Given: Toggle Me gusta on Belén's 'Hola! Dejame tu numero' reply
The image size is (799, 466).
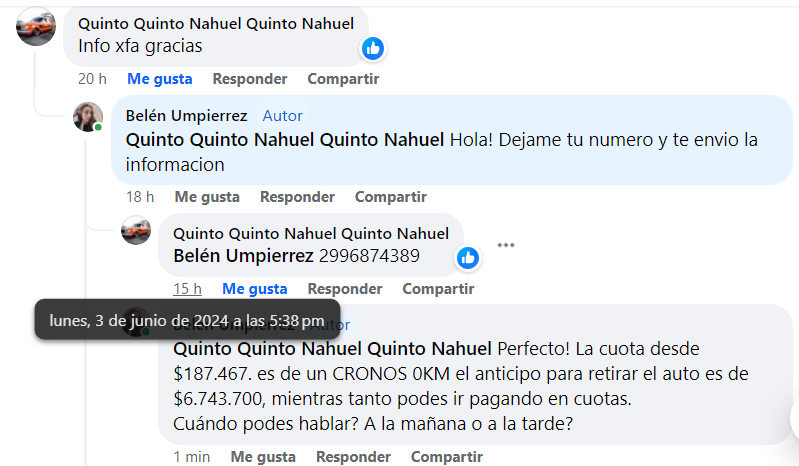Looking at the screenshot, I should (x=207, y=197).
